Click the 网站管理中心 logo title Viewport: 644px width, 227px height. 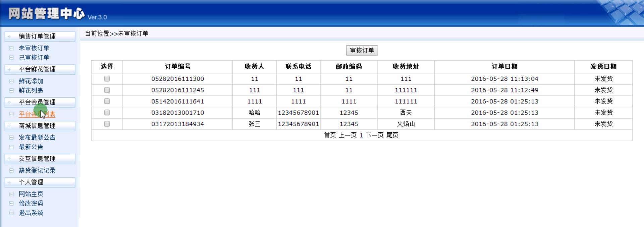[46, 14]
